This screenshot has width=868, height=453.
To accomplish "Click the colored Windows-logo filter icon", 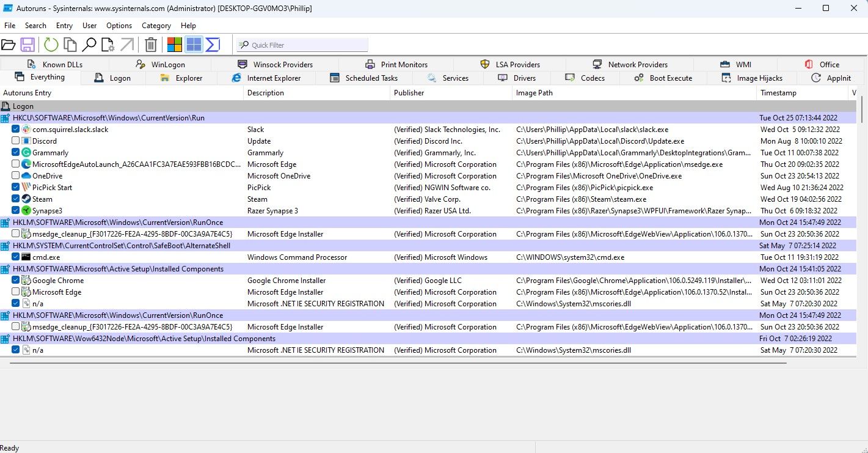I will click(x=173, y=44).
